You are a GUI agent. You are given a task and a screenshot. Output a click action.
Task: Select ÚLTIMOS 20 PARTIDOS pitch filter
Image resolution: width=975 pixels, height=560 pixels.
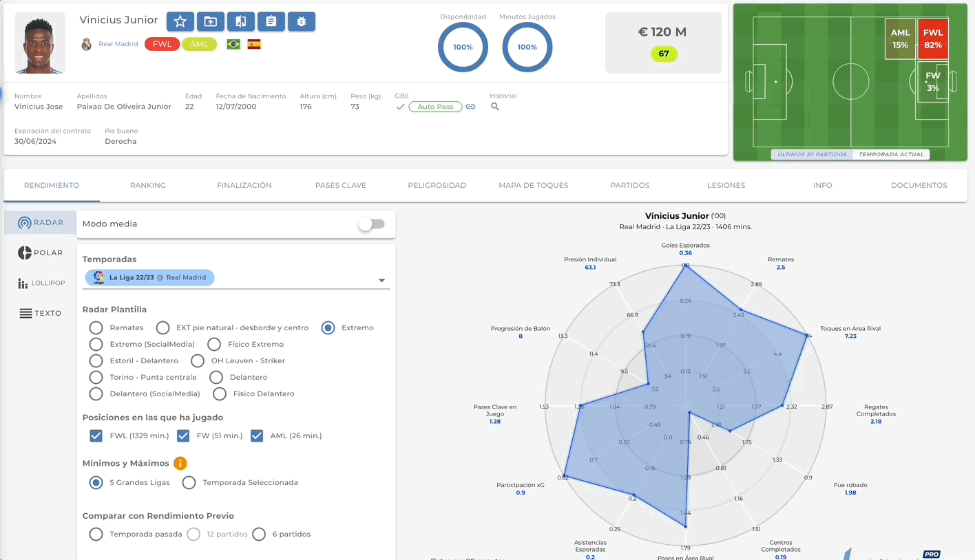[813, 154]
